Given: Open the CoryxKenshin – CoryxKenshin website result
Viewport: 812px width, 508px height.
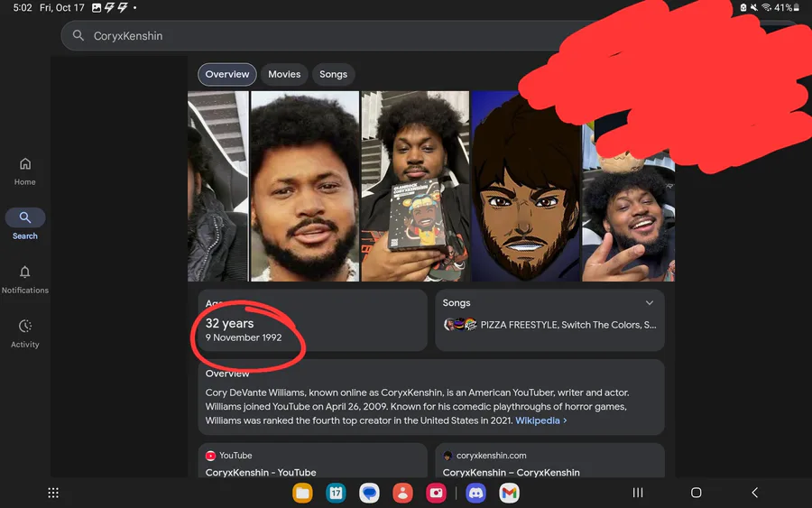Looking at the screenshot, I should click(x=512, y=472).
